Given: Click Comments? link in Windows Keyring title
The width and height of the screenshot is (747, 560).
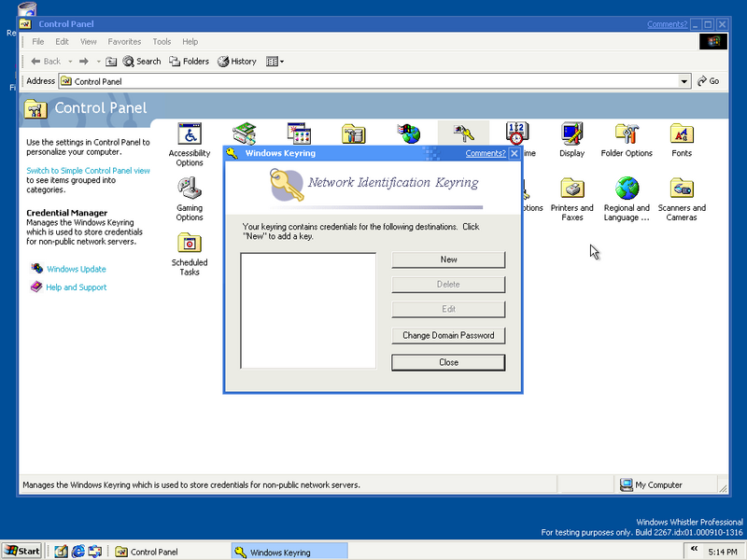Looking at the screenshot, I should 486,153.
